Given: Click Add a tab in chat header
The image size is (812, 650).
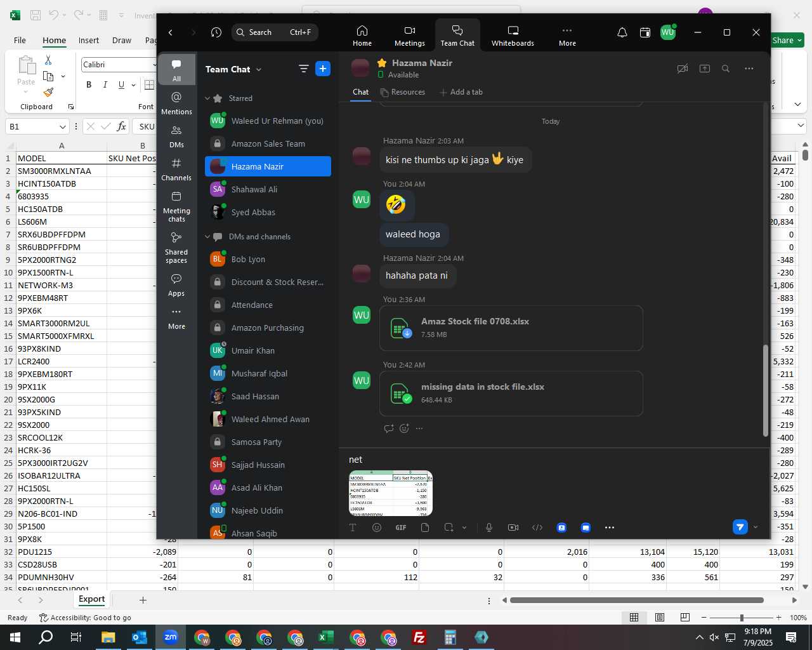Looking at the screenshot, I should tap(461, 92).
